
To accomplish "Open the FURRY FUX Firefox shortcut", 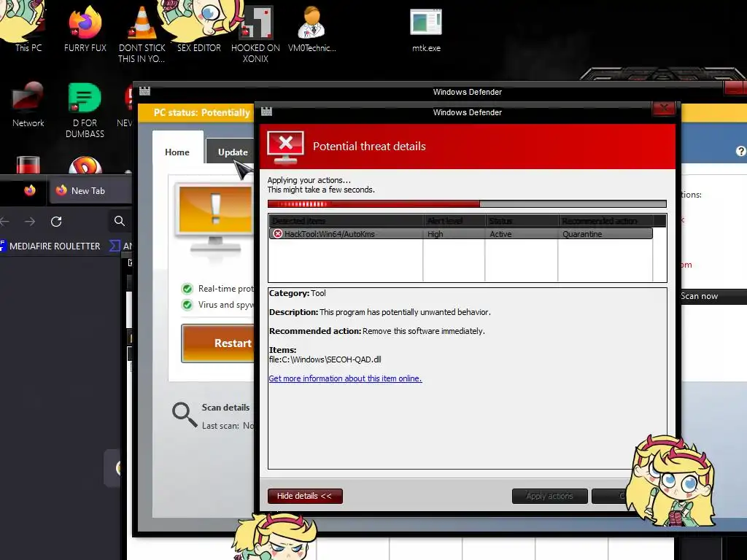I will click(85, 28).
